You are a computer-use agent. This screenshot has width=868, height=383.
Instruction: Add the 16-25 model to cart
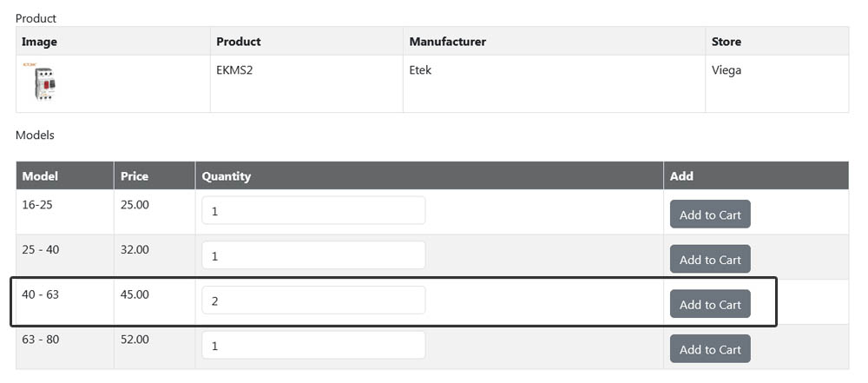710,215
